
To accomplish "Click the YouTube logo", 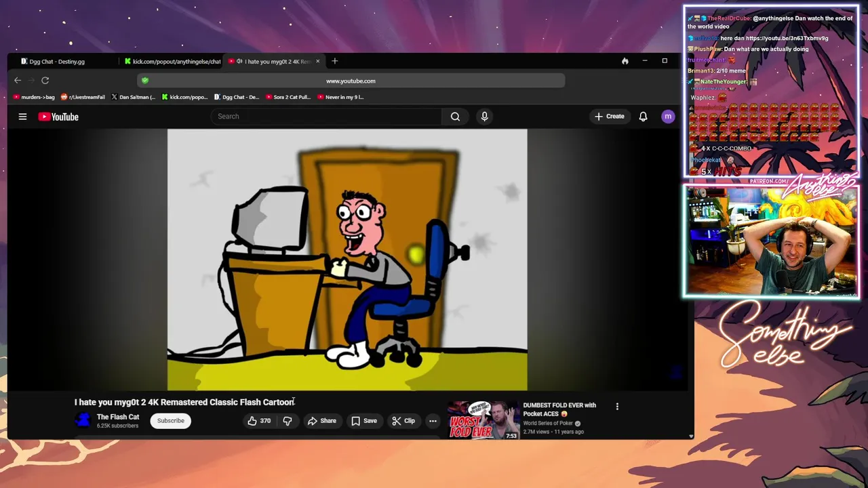I will (58, 117).
